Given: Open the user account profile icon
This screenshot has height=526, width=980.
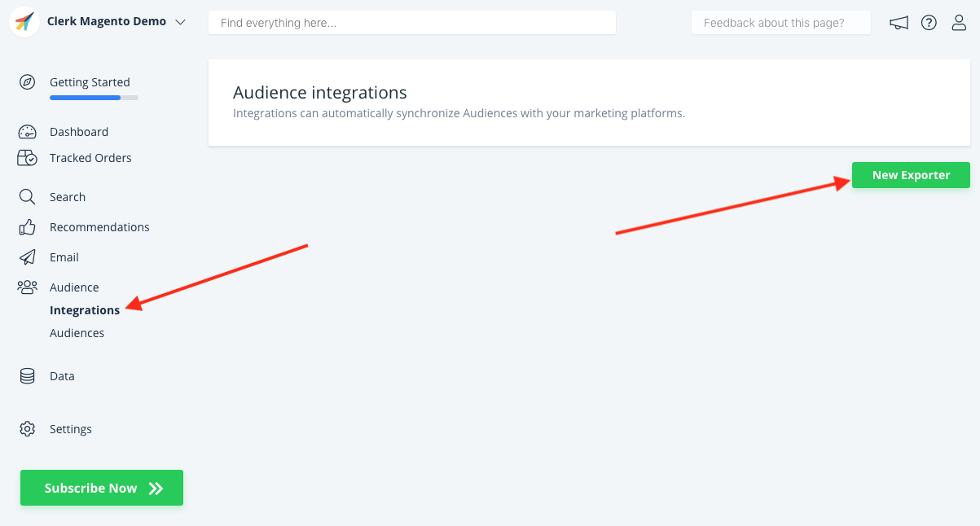Looking at the screenshot, I should tap(959, 23).
